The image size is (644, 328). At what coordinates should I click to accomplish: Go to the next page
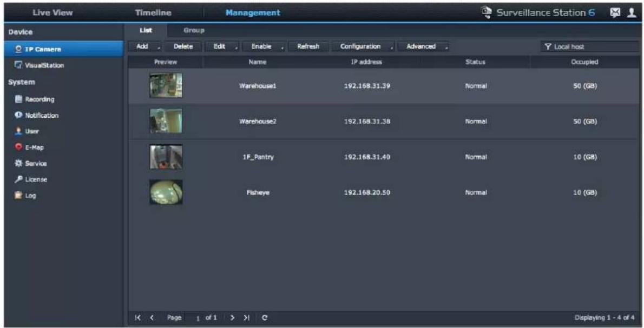coord(233,318)
